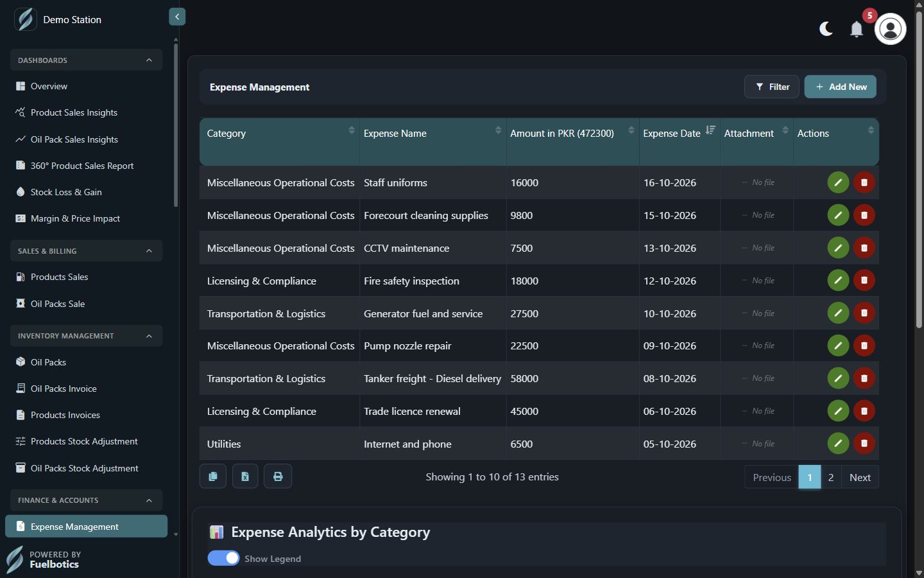Delete the Generator fuel and service expense
924x578 pixels.
[864, 313]
